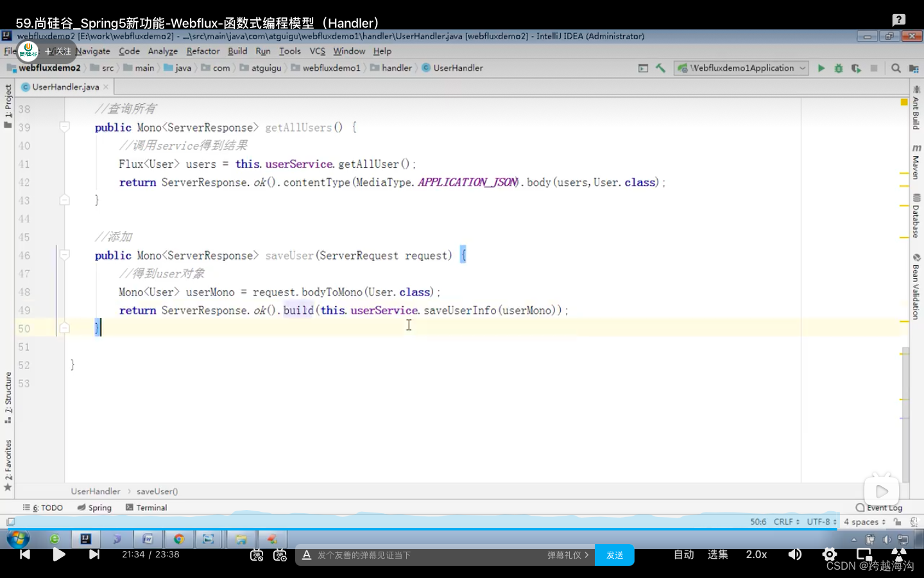Click fold end marker at line 50
Viewport: 924px width, 578px height.
(x=65, y=328)
